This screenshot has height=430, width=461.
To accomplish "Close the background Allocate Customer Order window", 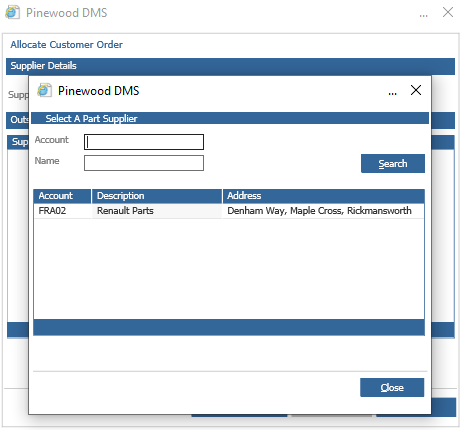I will [x=448, y=12].
